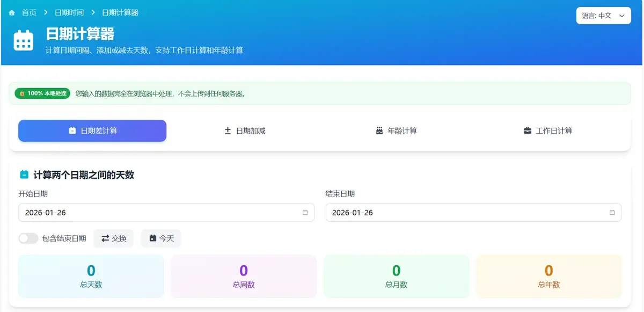
Task: Click the home icon in the breadcrumb
Action: (12, 12)
